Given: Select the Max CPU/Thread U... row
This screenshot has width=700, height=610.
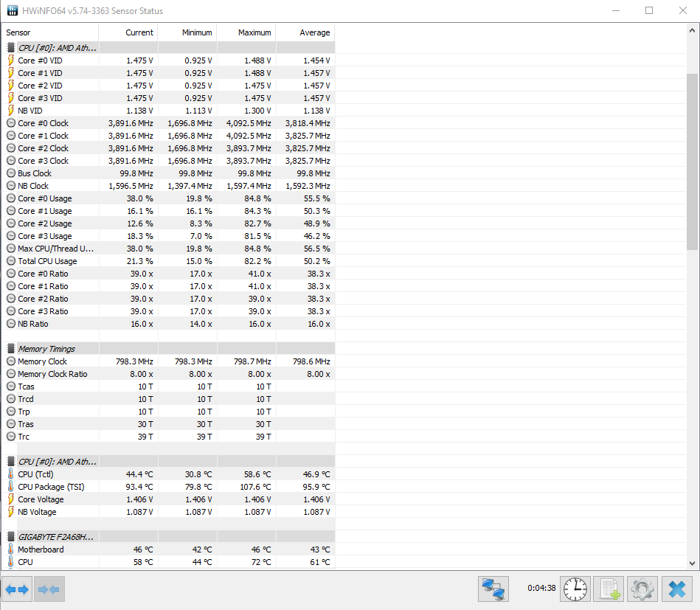Looking at the screenshot, I should pyautogui.click(x=168, y=249).
